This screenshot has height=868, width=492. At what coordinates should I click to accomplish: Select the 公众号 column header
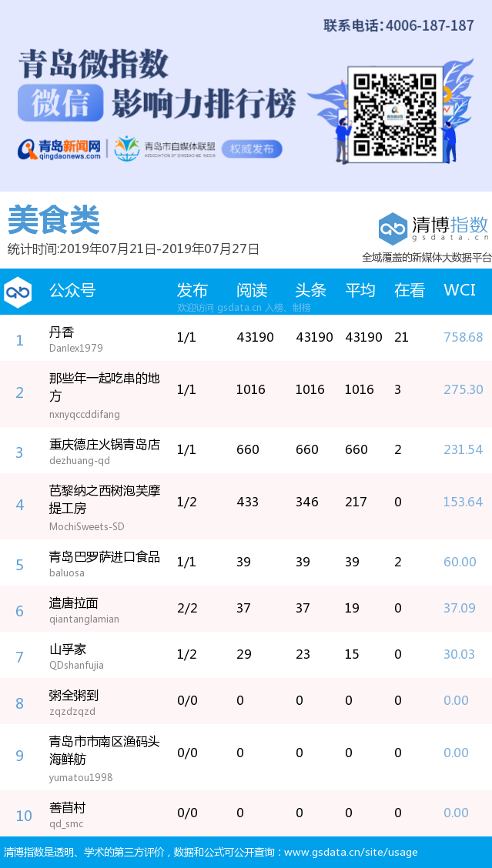point(72,290)
